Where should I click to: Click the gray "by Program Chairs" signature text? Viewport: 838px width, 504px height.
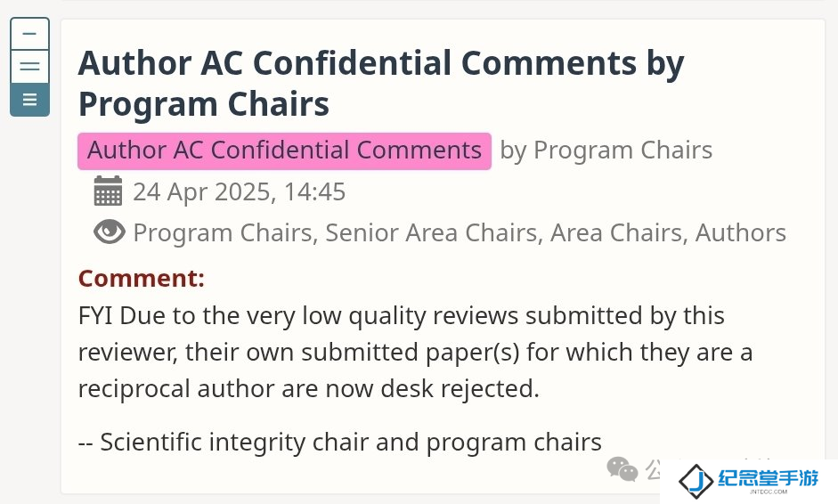[x=606, y=150]
